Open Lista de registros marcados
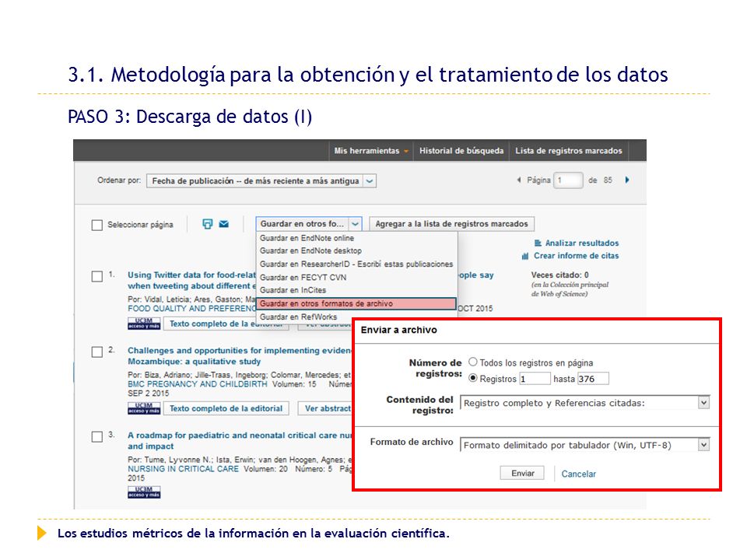The image size is (747, 560). (568, 150)
